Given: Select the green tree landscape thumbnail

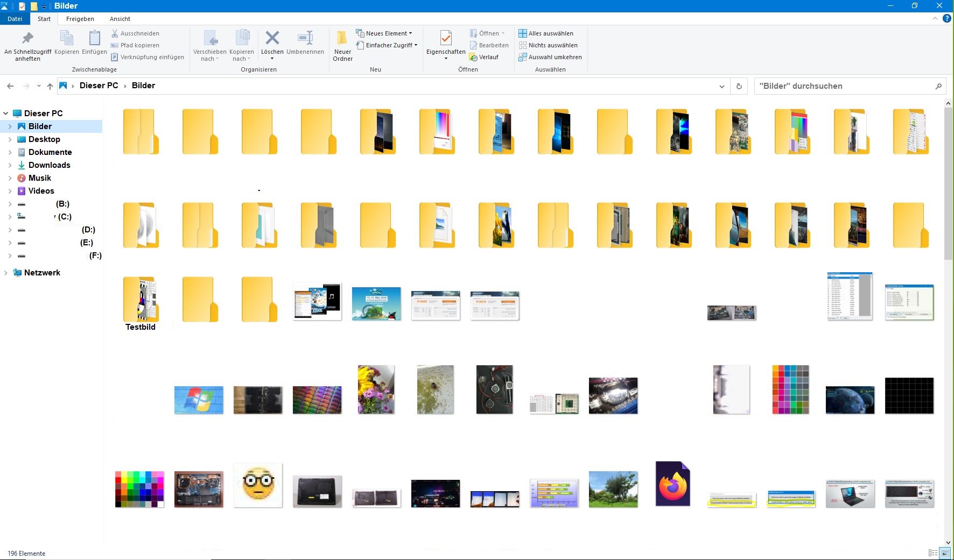Looking at the screenshot, I should pos(613,489).
